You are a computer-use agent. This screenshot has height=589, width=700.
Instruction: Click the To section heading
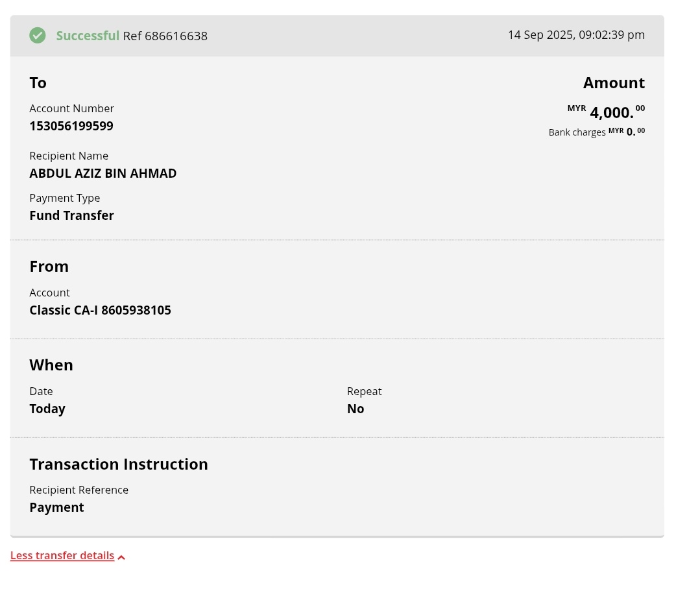pos(38,83)
